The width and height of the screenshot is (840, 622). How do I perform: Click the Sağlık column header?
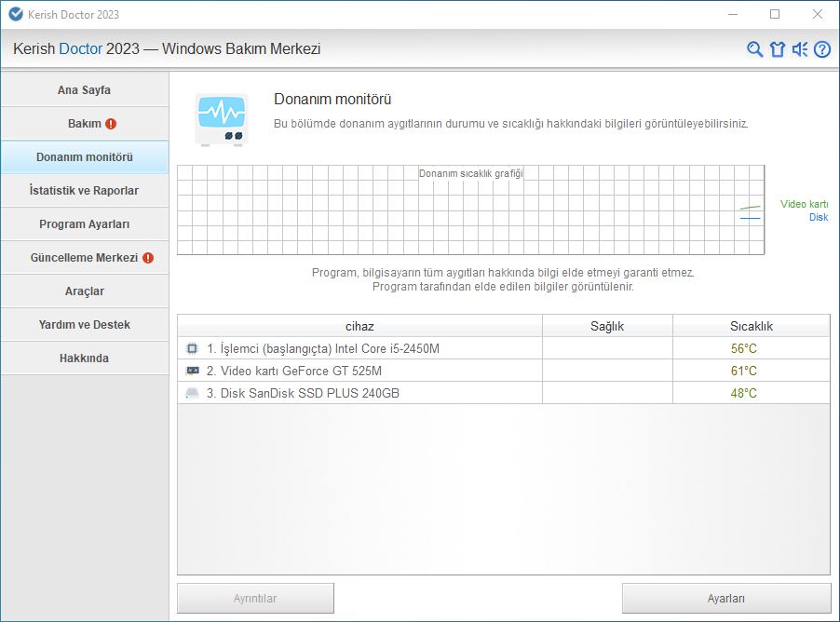607,326
